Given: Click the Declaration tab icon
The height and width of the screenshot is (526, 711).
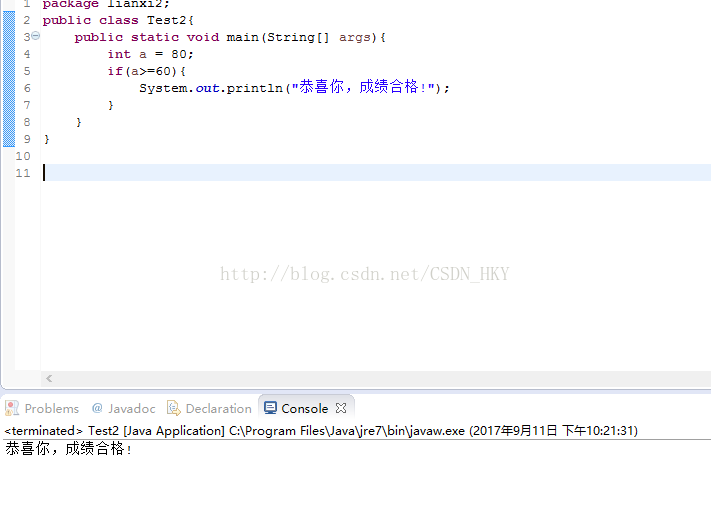Looking at the screenshot, I should coord(174,408).
